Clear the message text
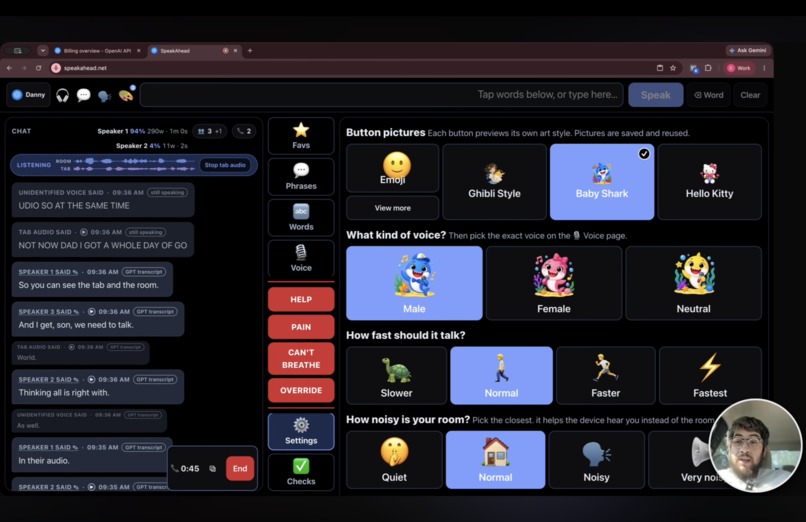 click(x=750, y=95)
